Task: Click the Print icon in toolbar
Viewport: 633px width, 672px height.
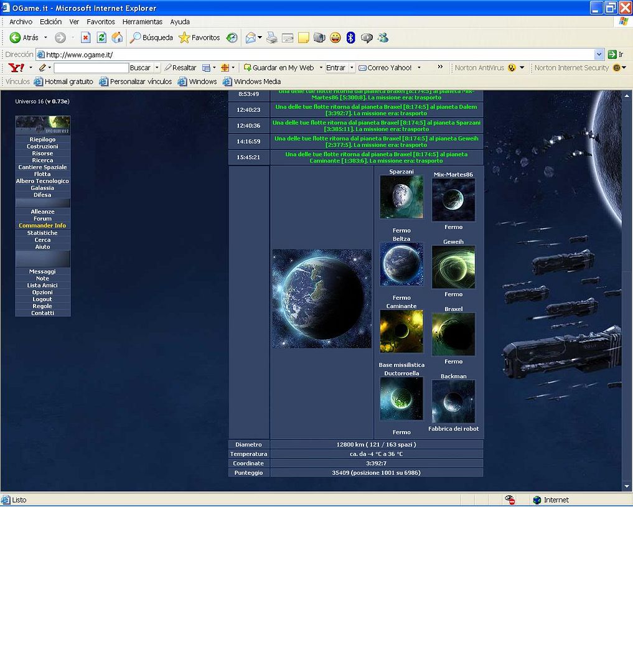Action: click(272, 38)
